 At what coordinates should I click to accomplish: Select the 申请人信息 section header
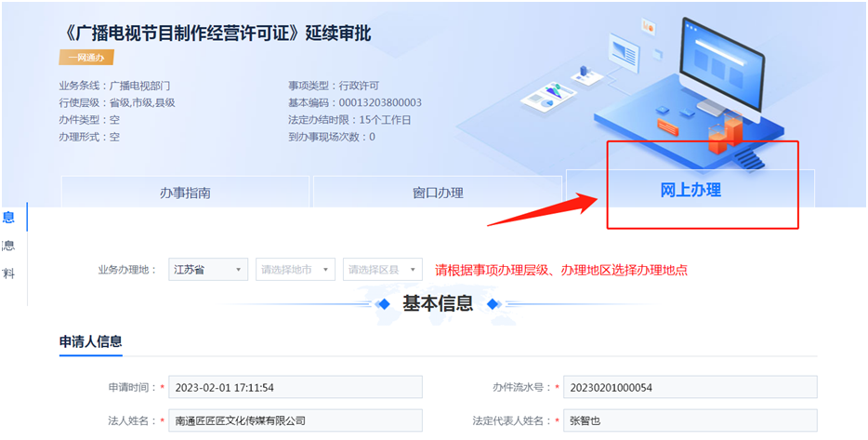click(90, 341)
